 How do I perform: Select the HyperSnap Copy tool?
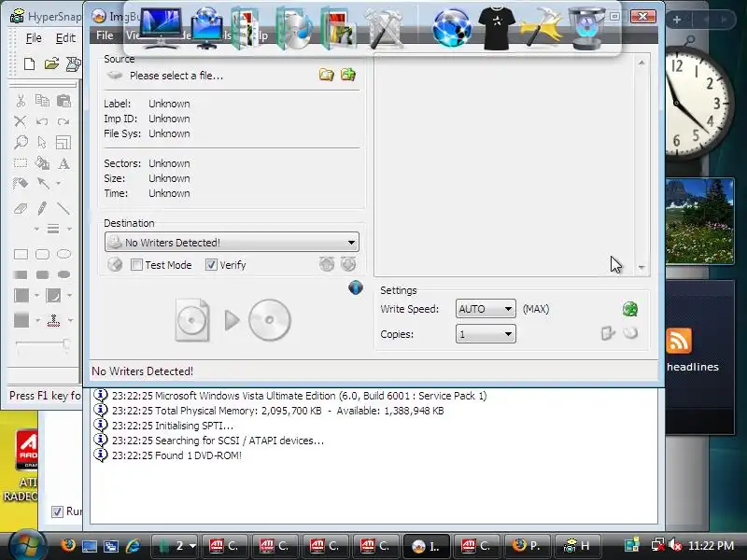[x=42, y=101]
